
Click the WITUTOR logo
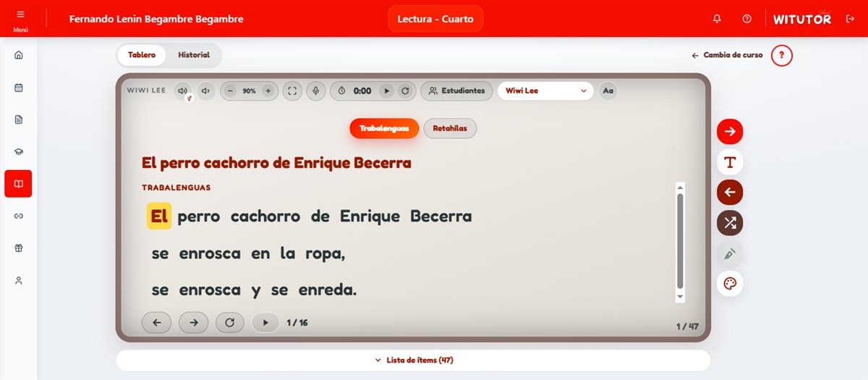(x=801, y=20)
